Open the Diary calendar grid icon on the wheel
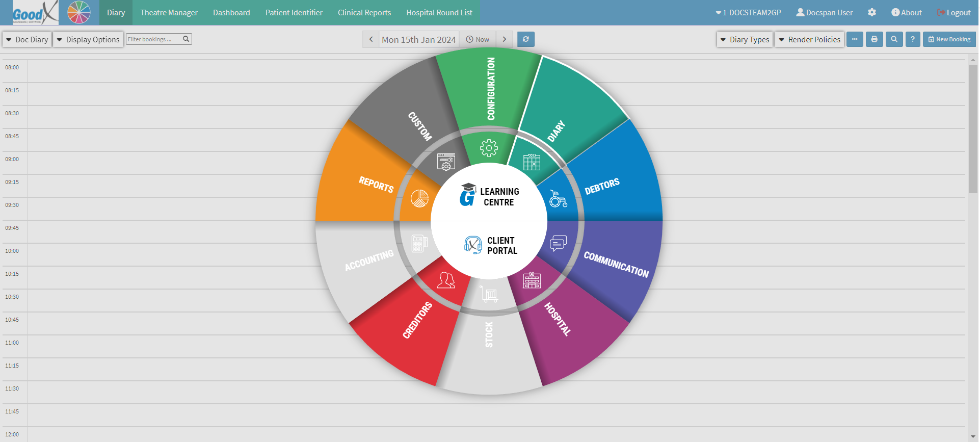This screenshot has height=442, width=980. (532, 162)
